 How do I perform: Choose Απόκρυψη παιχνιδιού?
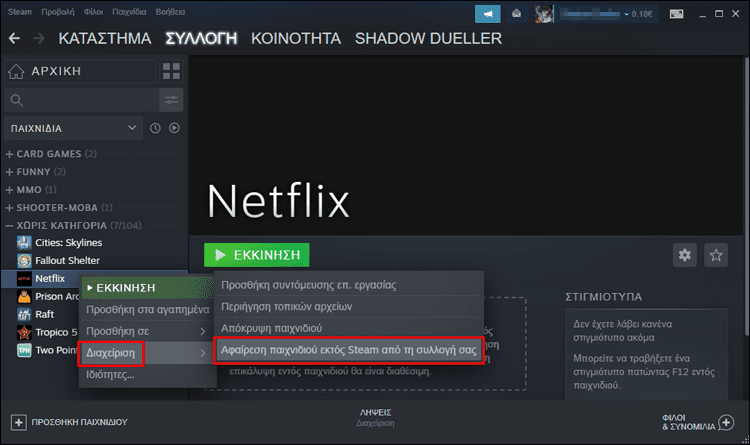(349, 328)
